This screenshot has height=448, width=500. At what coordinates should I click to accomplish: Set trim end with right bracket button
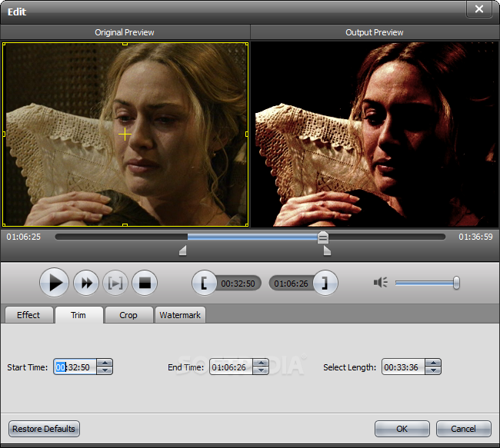click(x=325, y=283)
